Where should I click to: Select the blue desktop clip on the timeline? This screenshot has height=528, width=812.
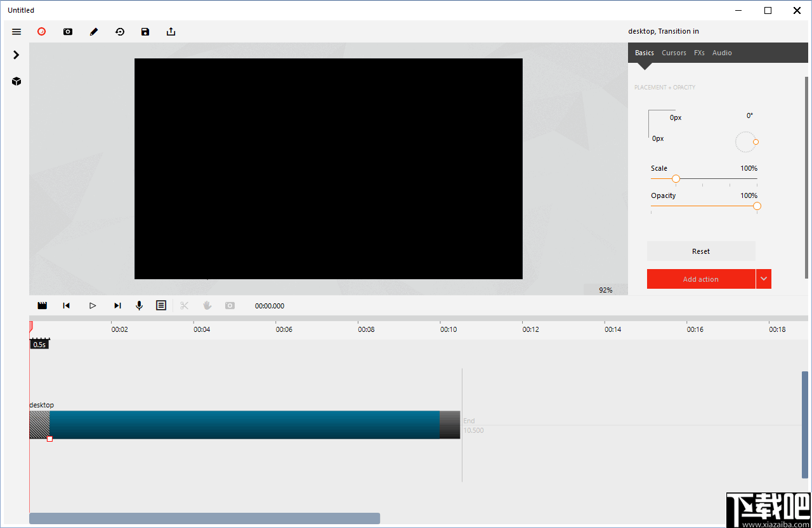(x=244, y=425)
